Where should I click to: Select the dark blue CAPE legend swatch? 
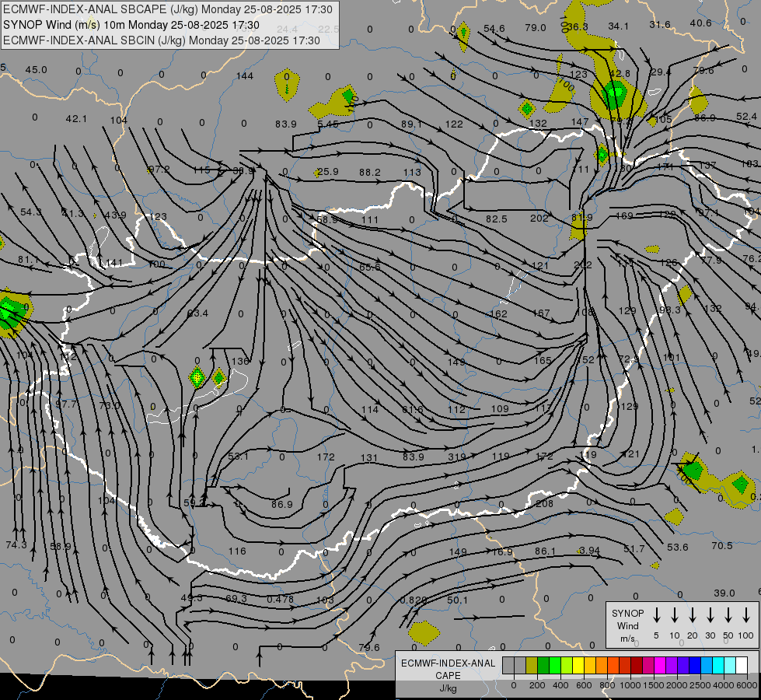pyautogui.click(x=694, y=666)
